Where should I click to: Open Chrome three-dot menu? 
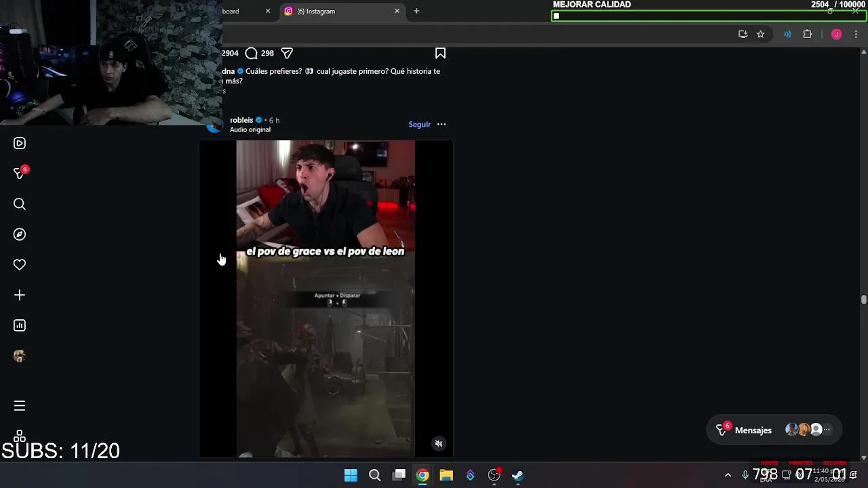pyautogui.click(x=856, y=34)
